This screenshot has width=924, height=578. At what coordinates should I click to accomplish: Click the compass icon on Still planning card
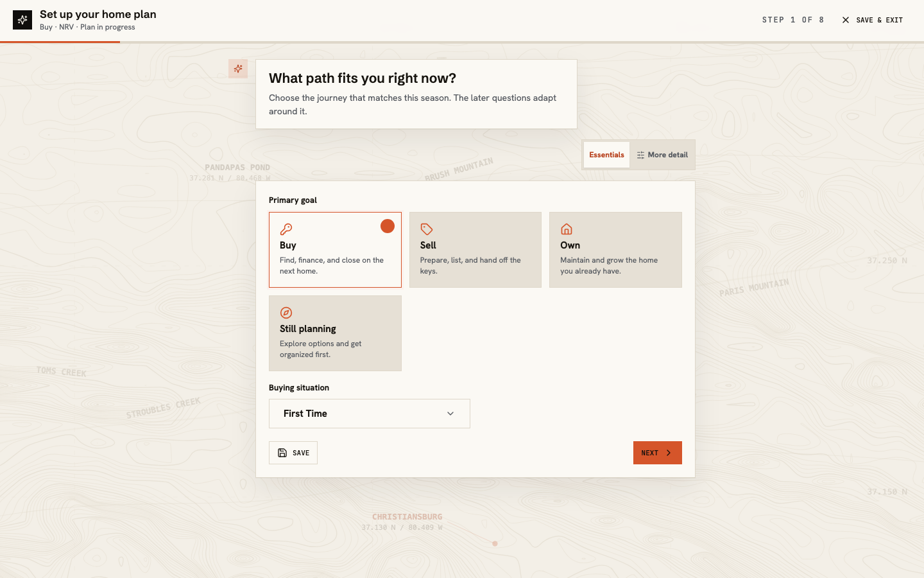[286, 313]
